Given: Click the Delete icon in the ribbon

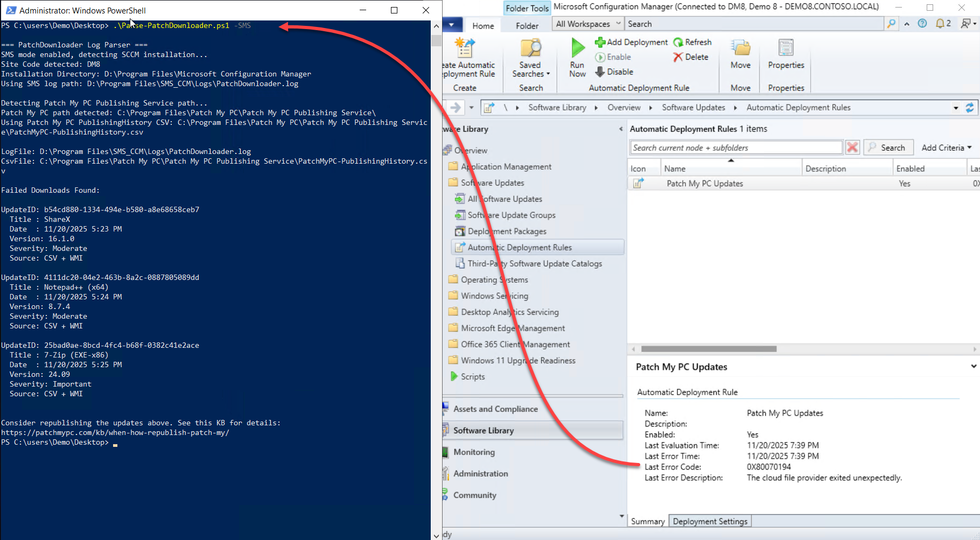Looking at the screenshot, I should (678, 57).
